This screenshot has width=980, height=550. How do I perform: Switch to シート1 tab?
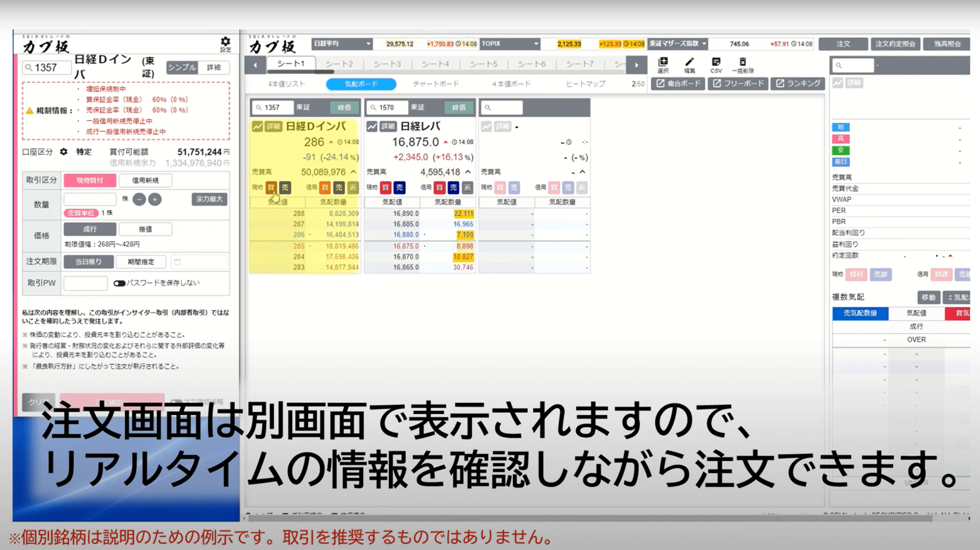point(290,64)
